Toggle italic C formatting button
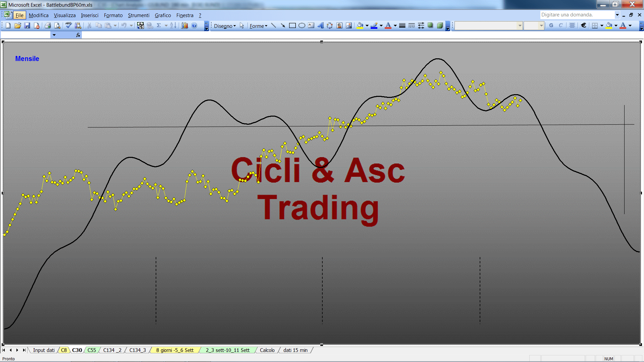The width and height of the screenshot is (644, 362). coord(560,25)
